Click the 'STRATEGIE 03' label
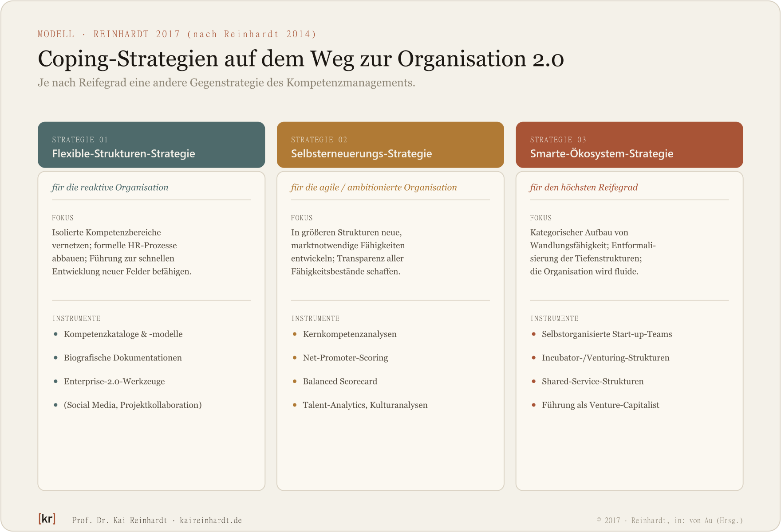The width and height of the screenshot is (781, 532). [558, 140]
